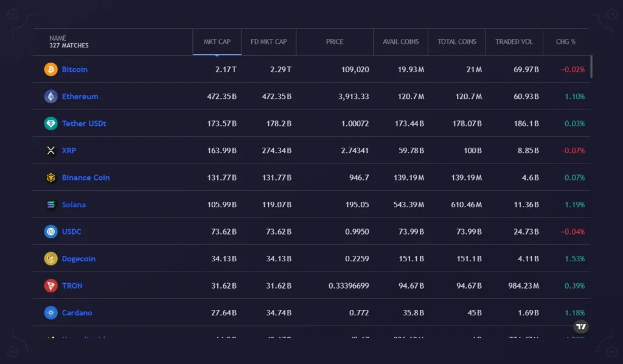This screenshot has height=364, width=623.
Task: Sort table by MKT CAP column
Action: (217, 42)
